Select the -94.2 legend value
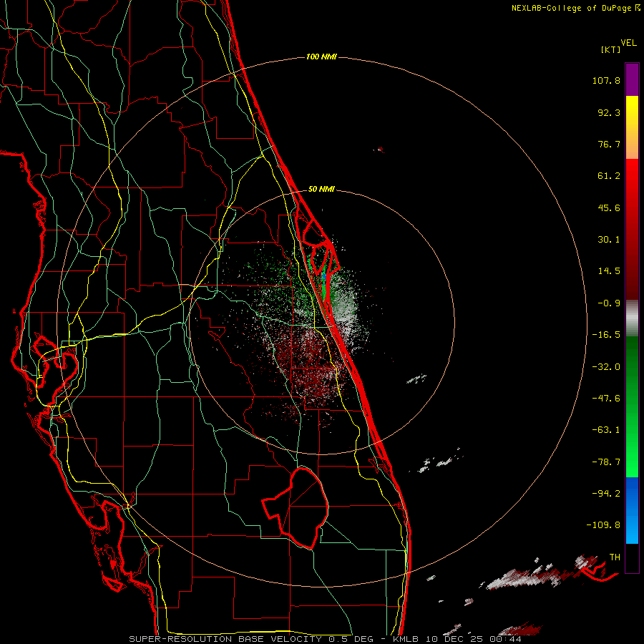 click(x=606, y=493)
